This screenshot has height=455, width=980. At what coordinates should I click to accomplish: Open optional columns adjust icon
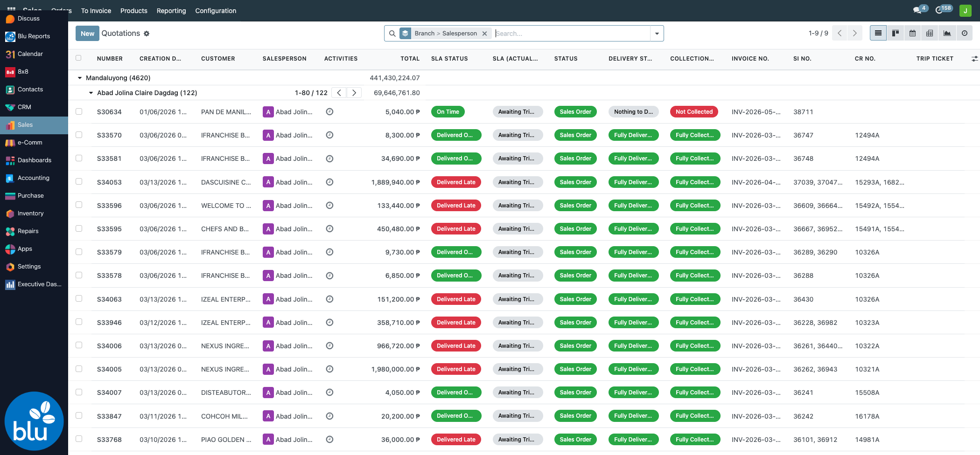tap(974, 59)
